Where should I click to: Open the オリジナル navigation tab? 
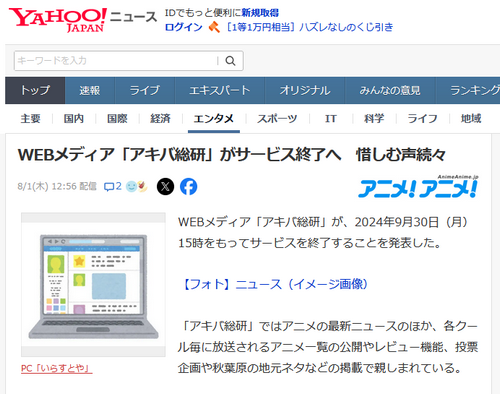point(305,90)
